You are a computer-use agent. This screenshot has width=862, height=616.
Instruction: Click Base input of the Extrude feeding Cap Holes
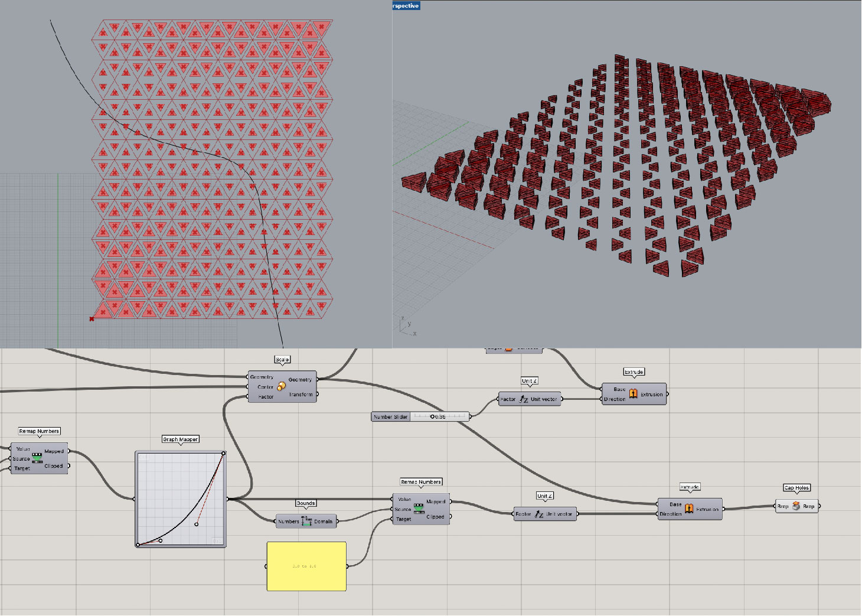coord(675,504)
